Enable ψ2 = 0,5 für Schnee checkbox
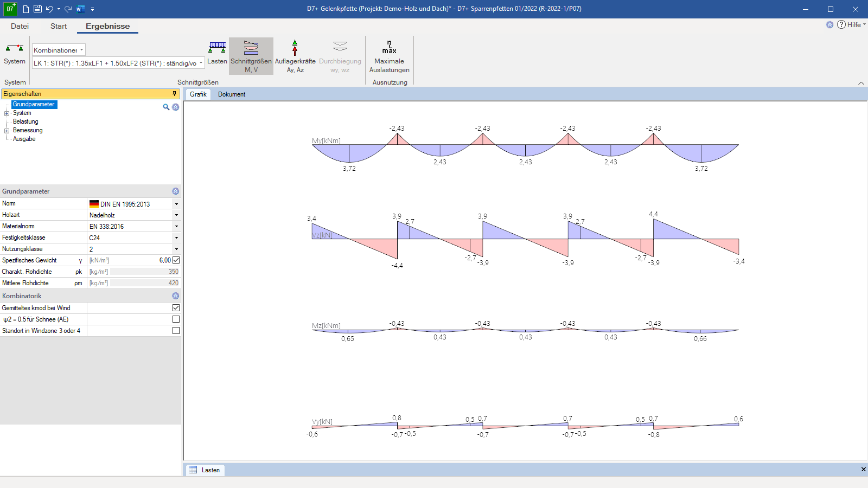Image resolution: width=868 pixels, height=488 pixels. [x=176, y=319]
